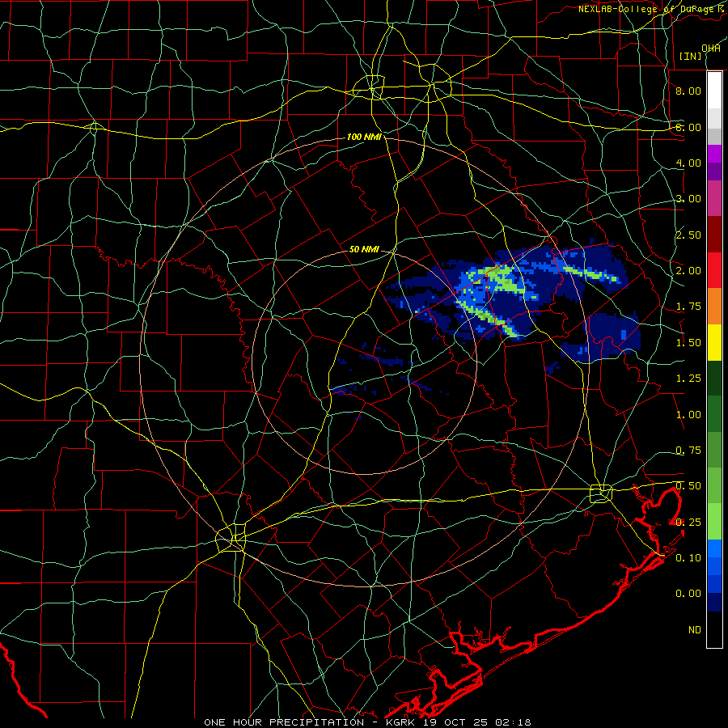This screenshot has height=728, width=728.
Task: Click the ND legend label
Action: pos(695,630)
